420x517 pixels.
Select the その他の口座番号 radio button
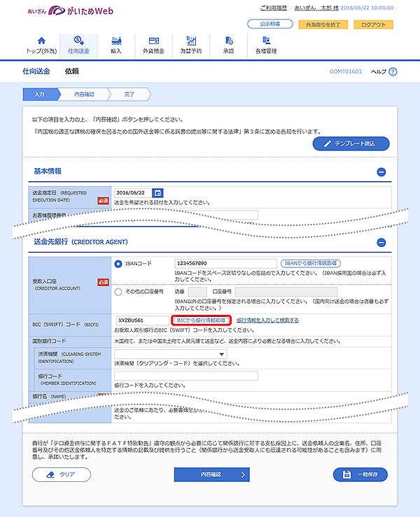118,292
